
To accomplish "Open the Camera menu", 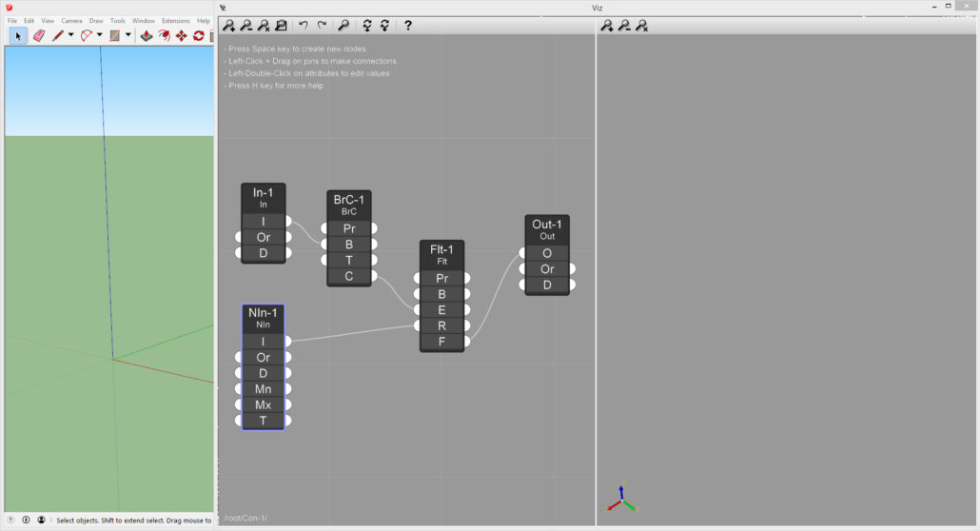I will click(71, 20).
